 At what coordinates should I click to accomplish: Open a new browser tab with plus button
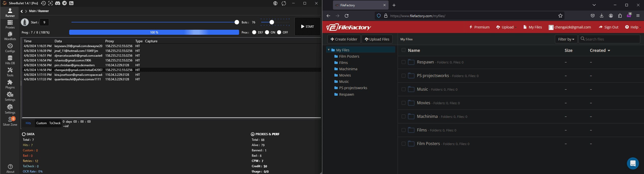pyautogui.click(x=394, y=5)
